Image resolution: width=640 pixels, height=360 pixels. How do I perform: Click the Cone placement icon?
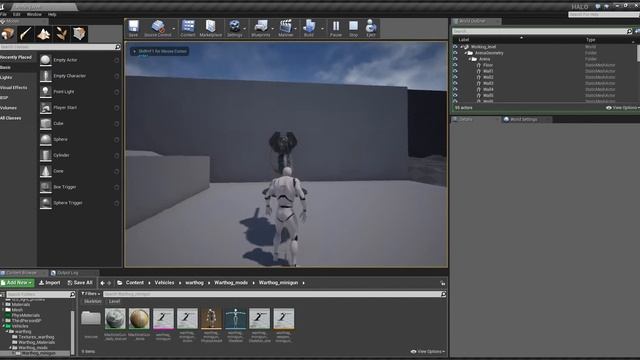point(46,171)
